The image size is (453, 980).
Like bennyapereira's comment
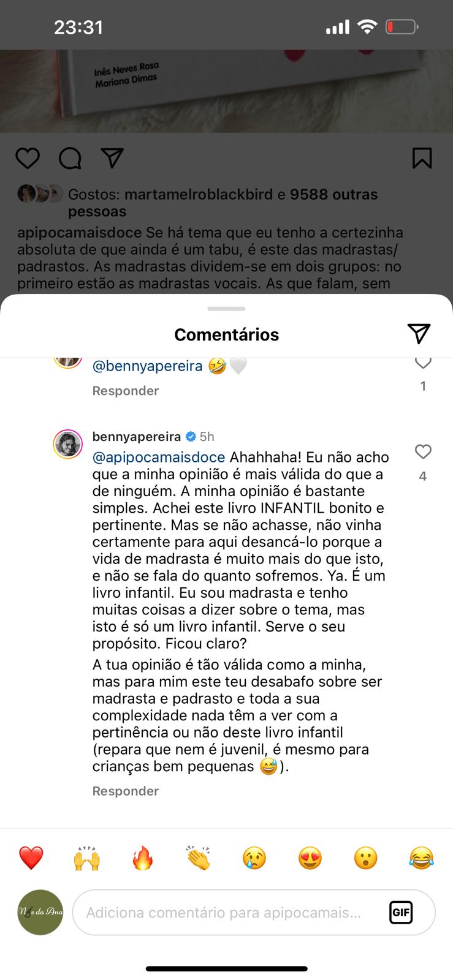pos(423,452)
